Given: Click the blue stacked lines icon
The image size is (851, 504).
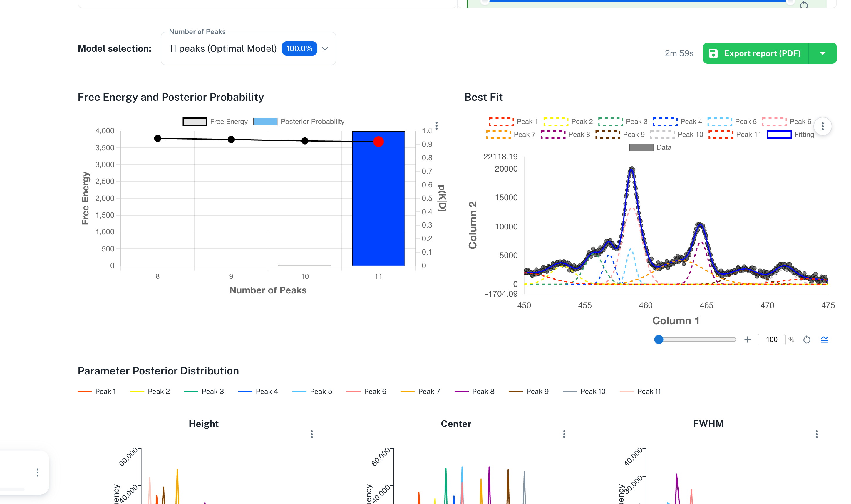Looking at the screenshot, I should click(x=825, y=340).
